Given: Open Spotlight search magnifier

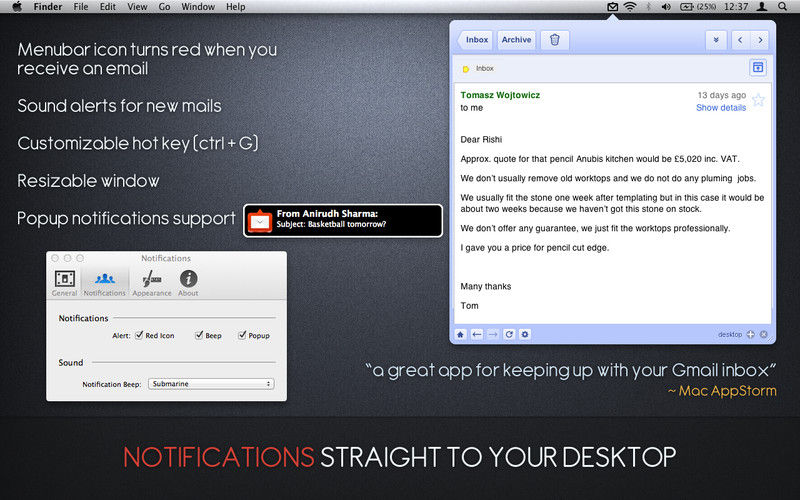Looking at the screenshot, I should point(783,7).
